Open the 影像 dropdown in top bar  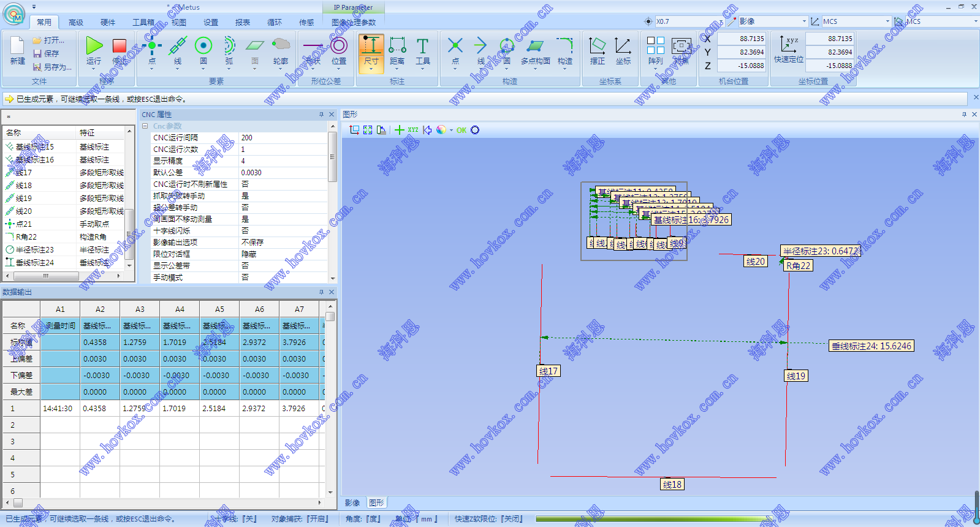click(x=804, y=21)
